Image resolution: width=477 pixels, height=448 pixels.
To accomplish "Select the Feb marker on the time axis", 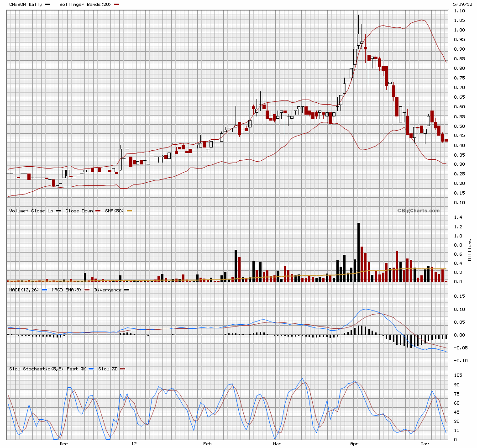I will (x=207, y=443).
